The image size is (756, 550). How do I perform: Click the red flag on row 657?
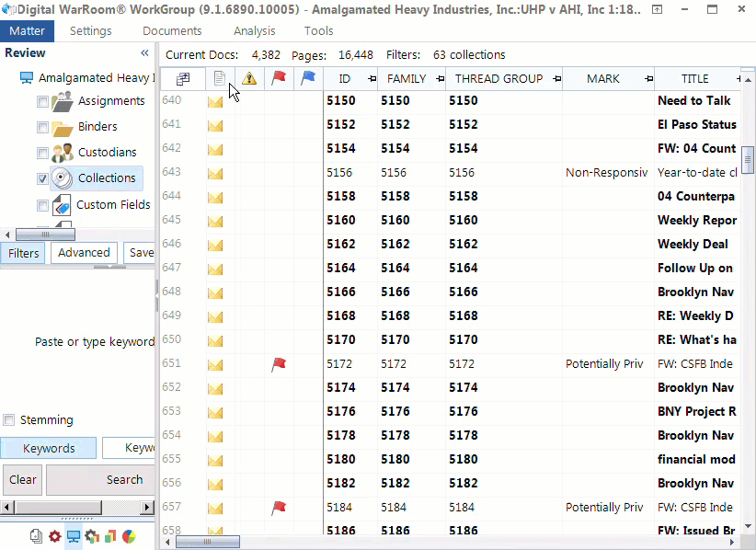[x=279, y=508]
